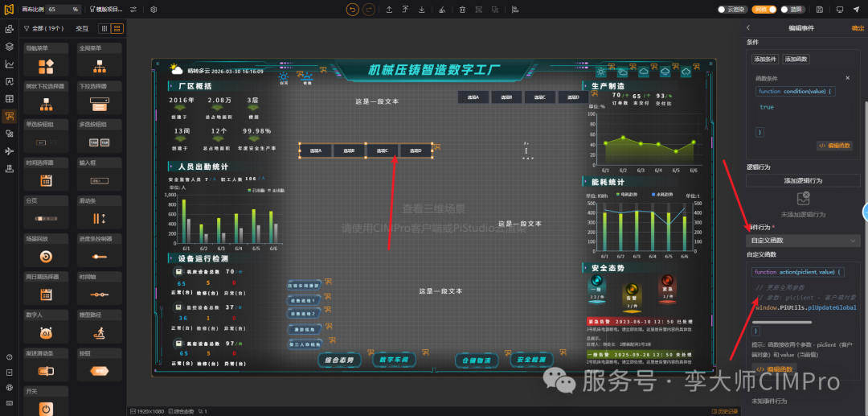Image resolution: width=868 pixels, height=416 pixels.
Task: Select the 多选按钮组 component
Action: click(100, 136)
